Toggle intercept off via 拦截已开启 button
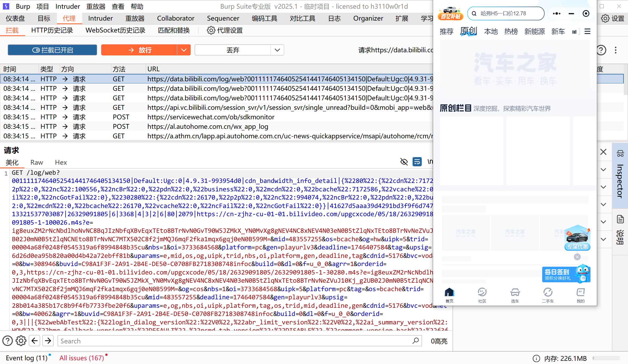 [52, 50]
